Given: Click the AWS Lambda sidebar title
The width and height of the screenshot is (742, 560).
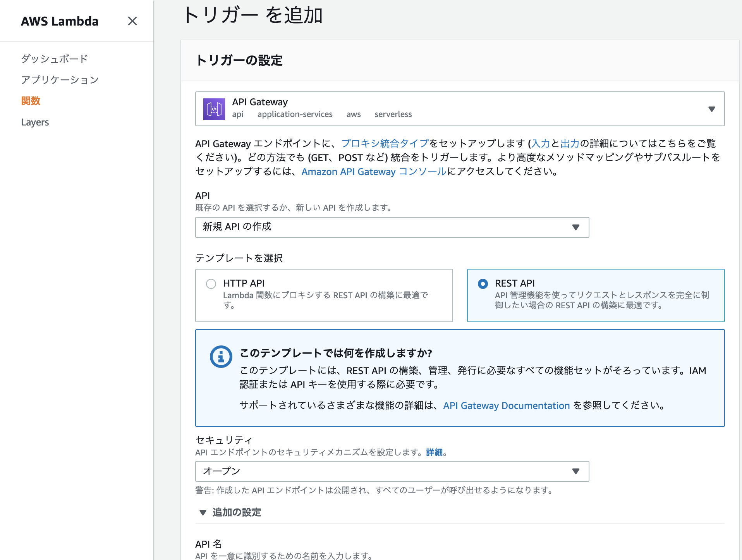Looking at the screenshot, I should coord(60,21).
